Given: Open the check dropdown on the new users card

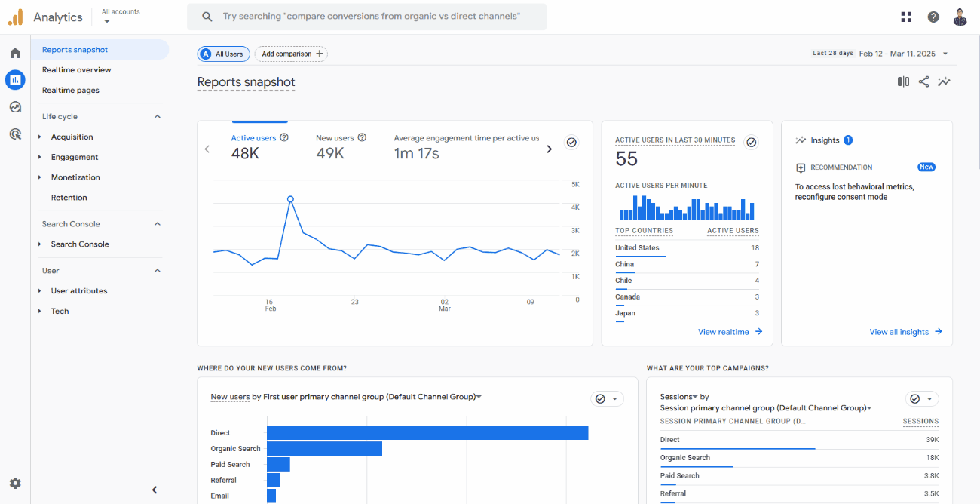Looking at the screenshot, I should point(607,398).
